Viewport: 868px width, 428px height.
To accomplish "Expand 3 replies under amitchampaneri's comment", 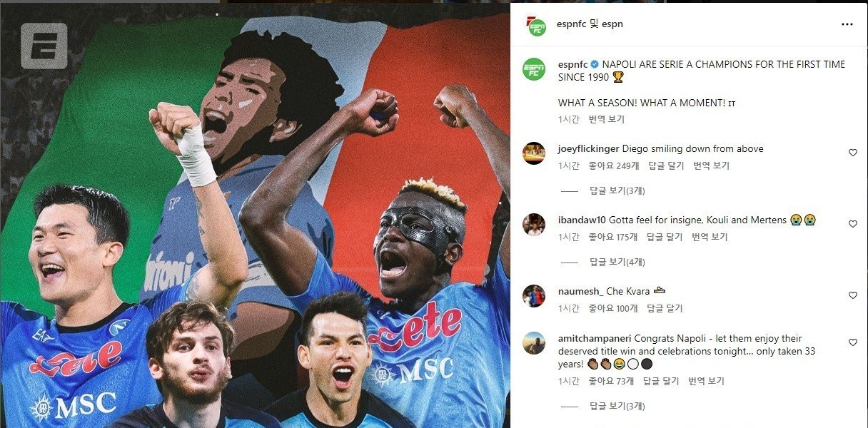I will (x=617, y=407).
